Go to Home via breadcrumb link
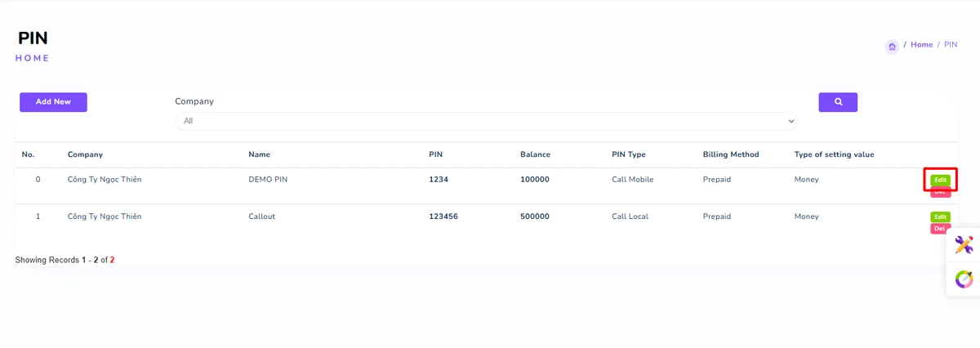Viewport: 980px width, 348px height. pyautogui.click(x=921, y=45)
